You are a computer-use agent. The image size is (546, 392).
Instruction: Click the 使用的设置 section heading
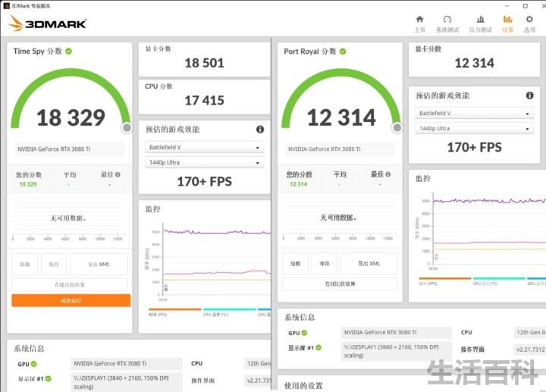click(303, 385)
